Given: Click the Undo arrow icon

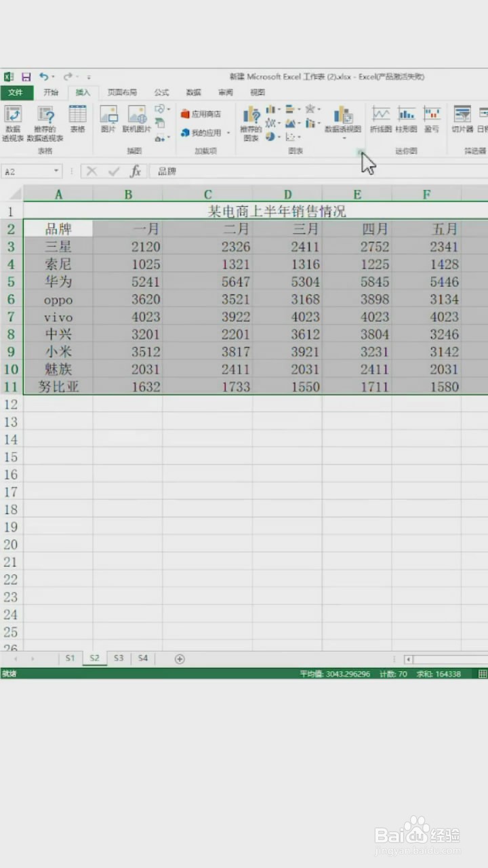Looking at the screenshot, I should (x=43, y=77).
